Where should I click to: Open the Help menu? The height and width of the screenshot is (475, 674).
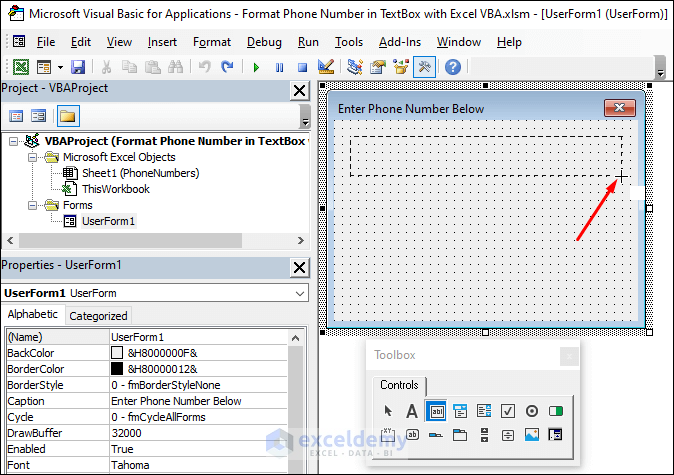pos(509,42)
